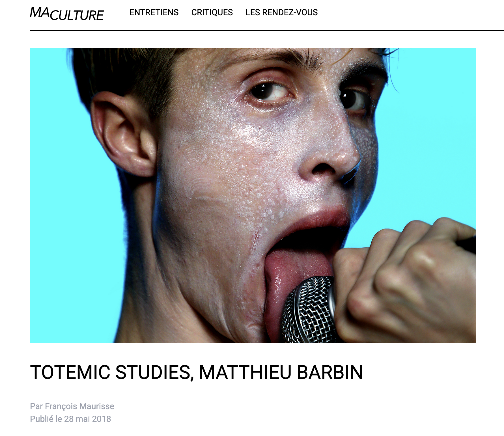
Task: Go to the CRITIQUES section
Action: pyautogui.click(x=212, y=12)
